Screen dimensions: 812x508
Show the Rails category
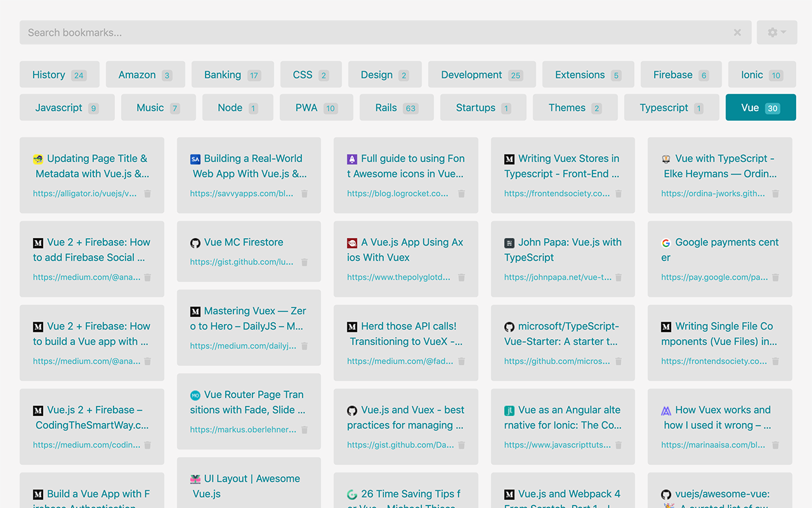[x=396, y=108]
